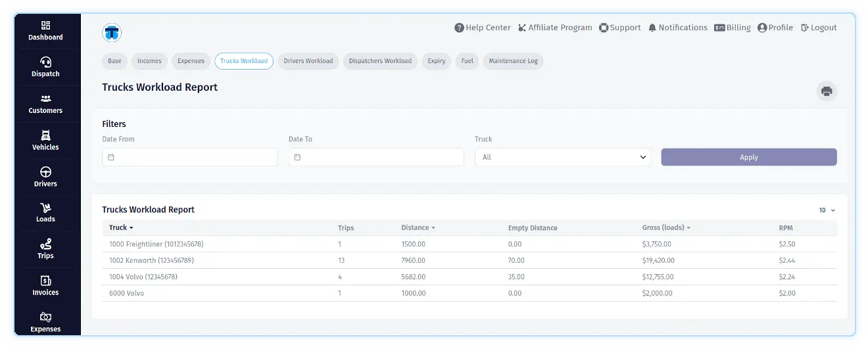This screenshot has width=868, height=349.
Task: Open the Help Center link
Action: 482,28
